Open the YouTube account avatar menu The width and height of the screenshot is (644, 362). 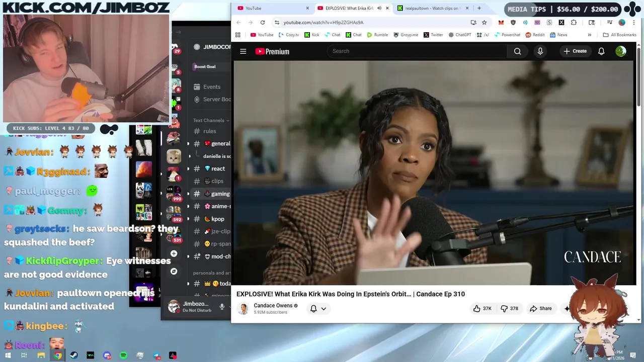pos(621,51)
